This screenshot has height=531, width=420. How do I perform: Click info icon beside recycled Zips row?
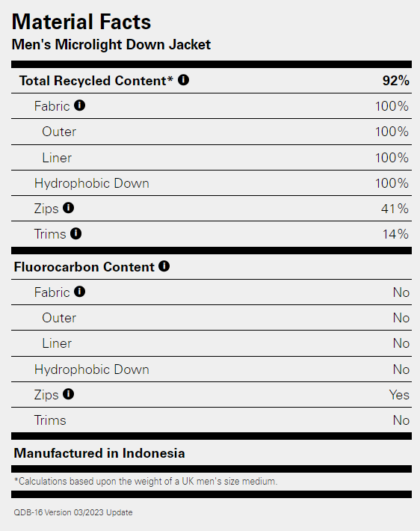coord(68,208)
